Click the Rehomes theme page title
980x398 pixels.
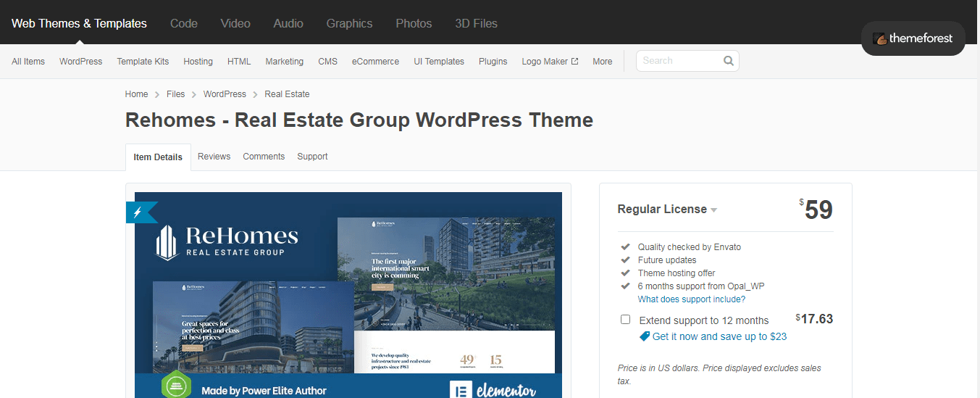click(x=359, y=120)
